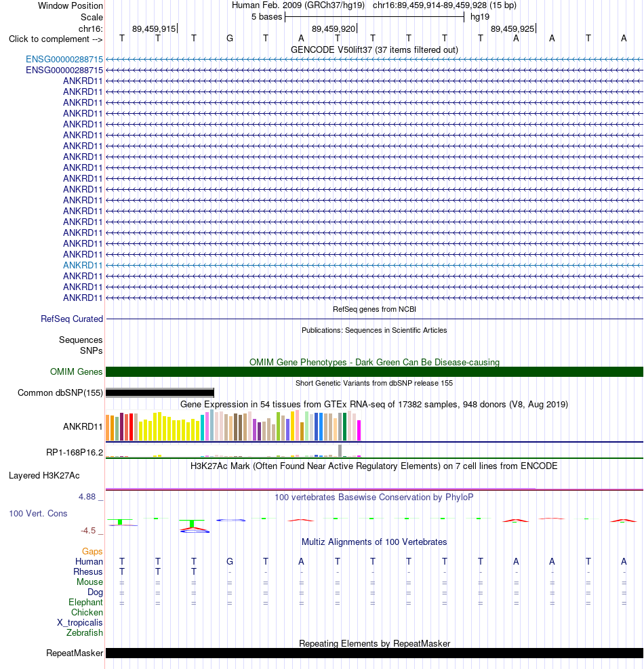Click the Scale row label
This screenshot has height=669, width=644.
coord(92,17)
